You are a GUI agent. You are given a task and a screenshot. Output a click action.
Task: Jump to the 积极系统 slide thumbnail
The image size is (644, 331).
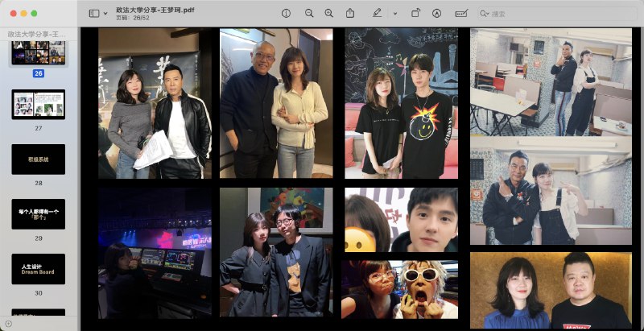point(38,159)
